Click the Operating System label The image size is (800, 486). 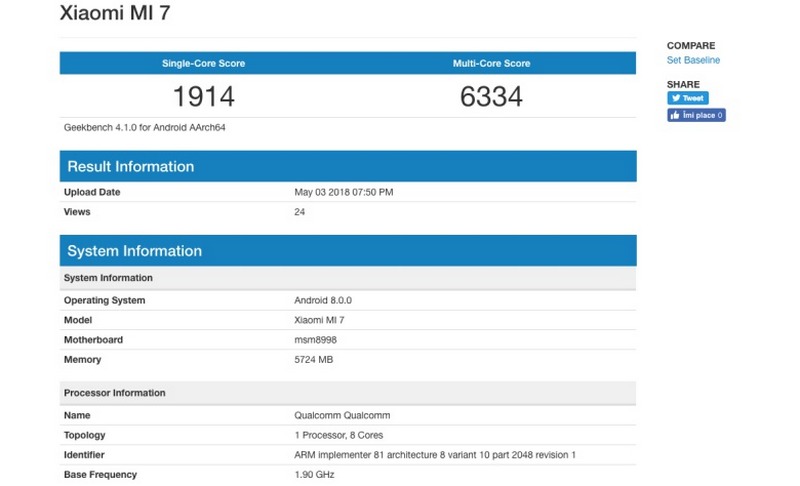coord(104,300)
